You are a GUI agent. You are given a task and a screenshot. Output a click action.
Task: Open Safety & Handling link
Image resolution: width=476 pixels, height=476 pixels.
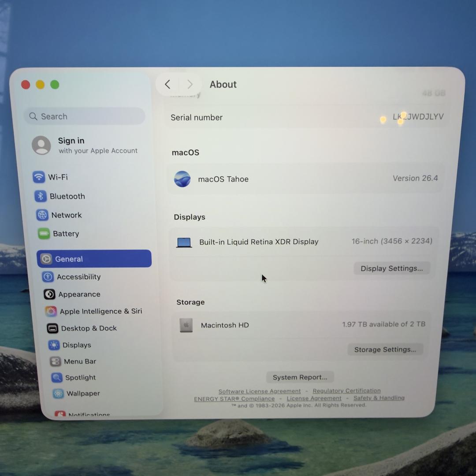(x=379, y=398)
